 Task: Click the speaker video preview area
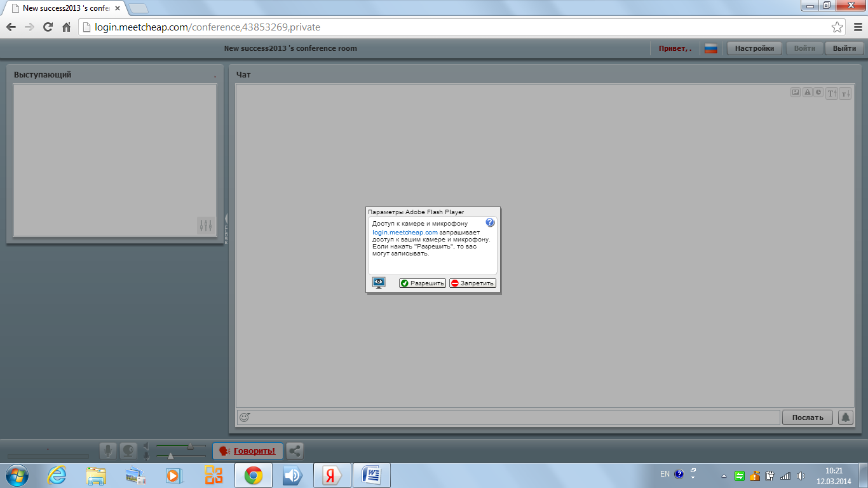point(115,160)
